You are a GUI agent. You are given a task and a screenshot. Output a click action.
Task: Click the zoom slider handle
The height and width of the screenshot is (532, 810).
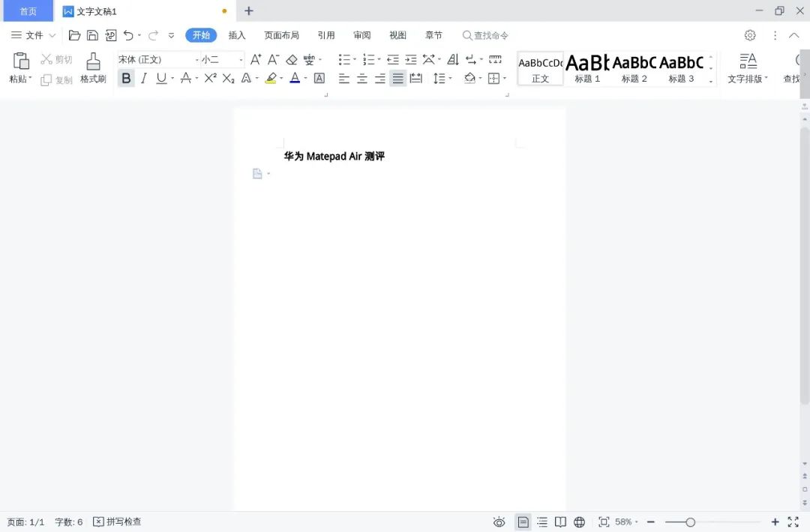[690, 522]
